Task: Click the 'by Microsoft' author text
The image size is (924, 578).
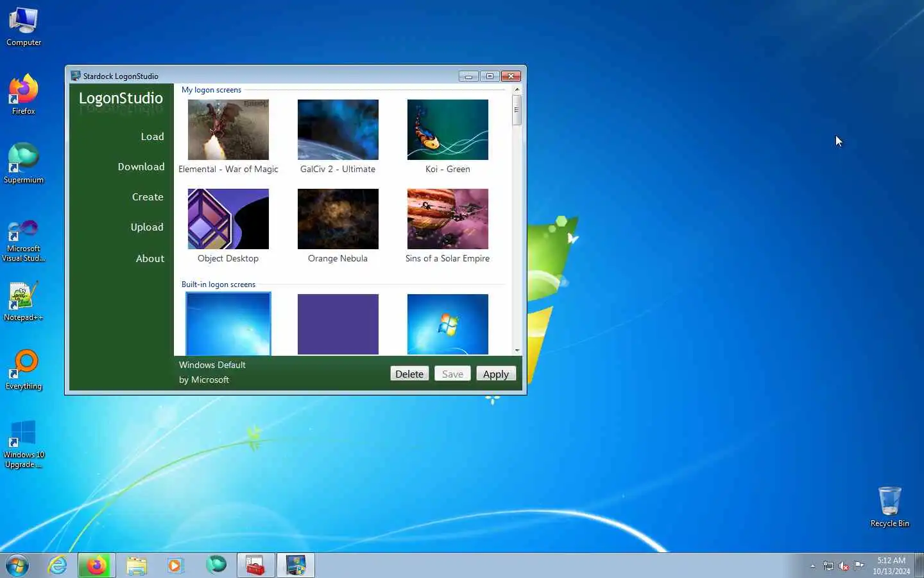Action: (x=204, y=380)
